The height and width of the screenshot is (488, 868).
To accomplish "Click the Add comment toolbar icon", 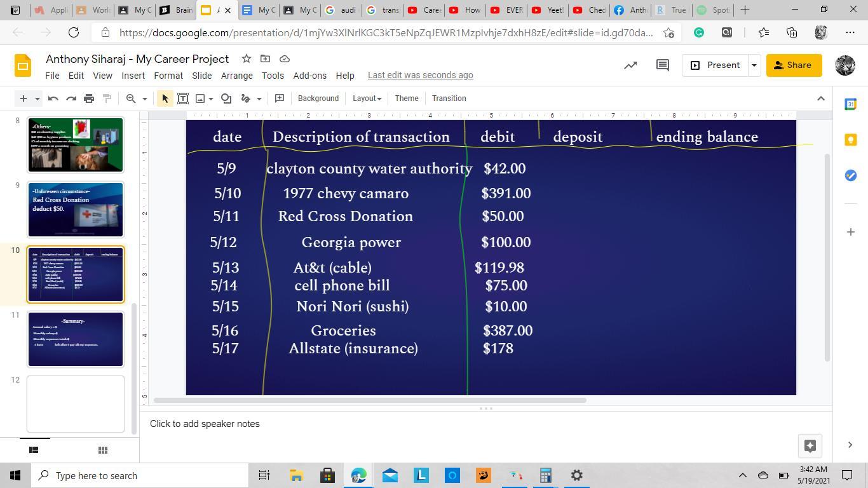I will point(280,98).
